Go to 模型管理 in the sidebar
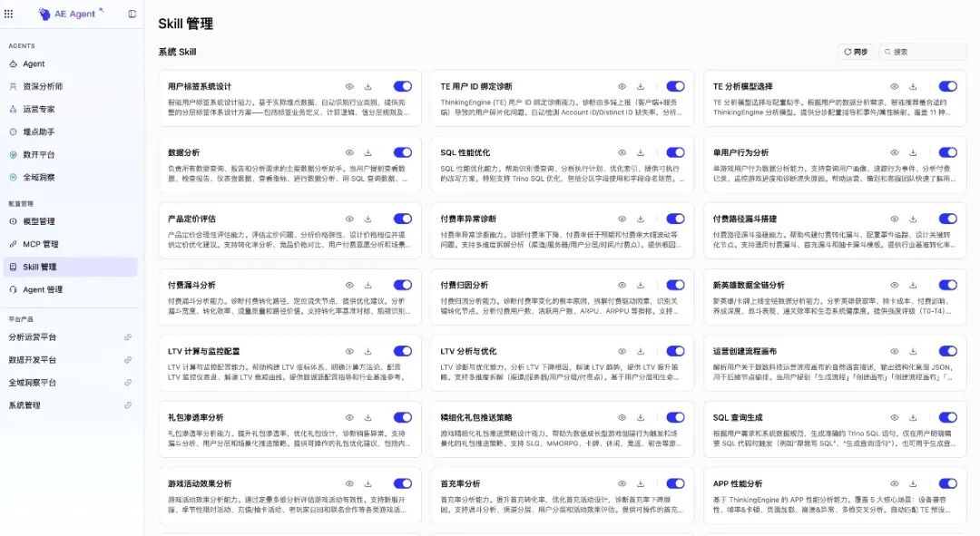Viewport: 980px width, 536px height. [x=70, y=221]
